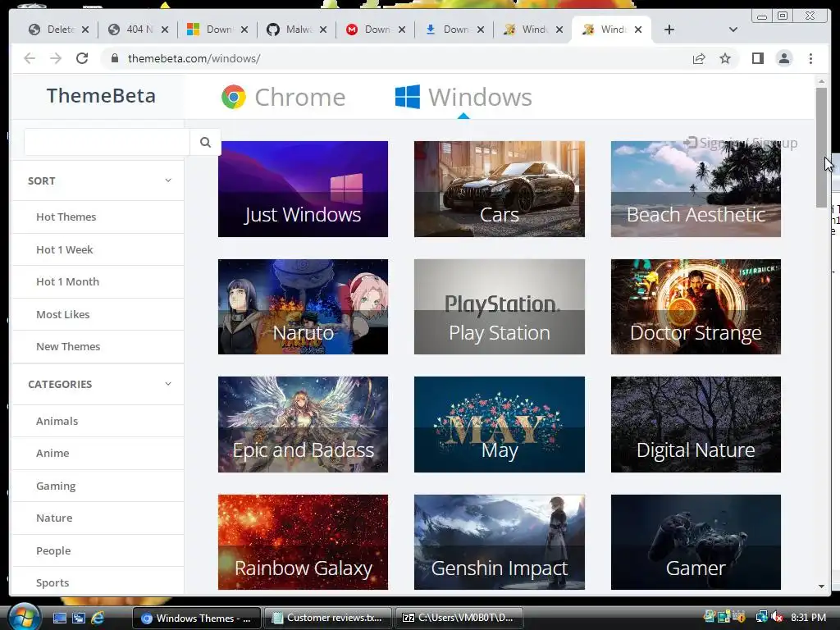The width and height of the screenshot is (840, 630).
Task: Click the address bar URL
Action: tap(194, 58)
